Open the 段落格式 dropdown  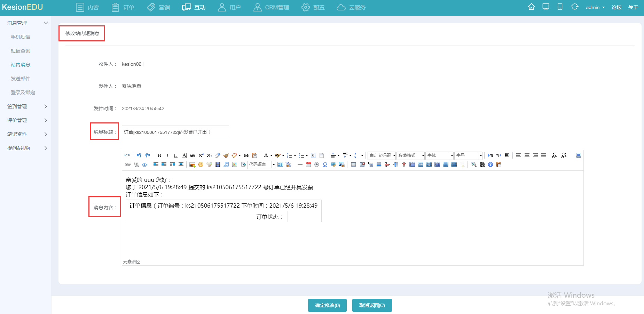click(x=411, y=155)
